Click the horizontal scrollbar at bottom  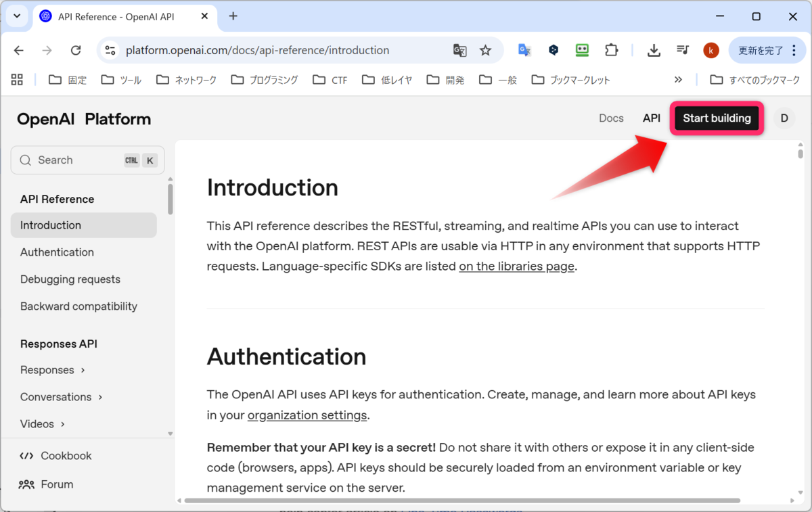pyautogui.click(x=462, y=501)
